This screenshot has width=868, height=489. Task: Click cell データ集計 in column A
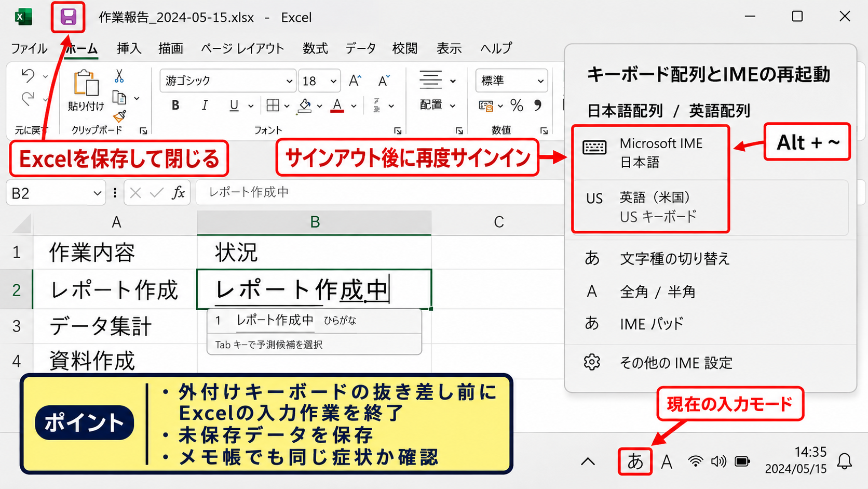click(115, 326)
